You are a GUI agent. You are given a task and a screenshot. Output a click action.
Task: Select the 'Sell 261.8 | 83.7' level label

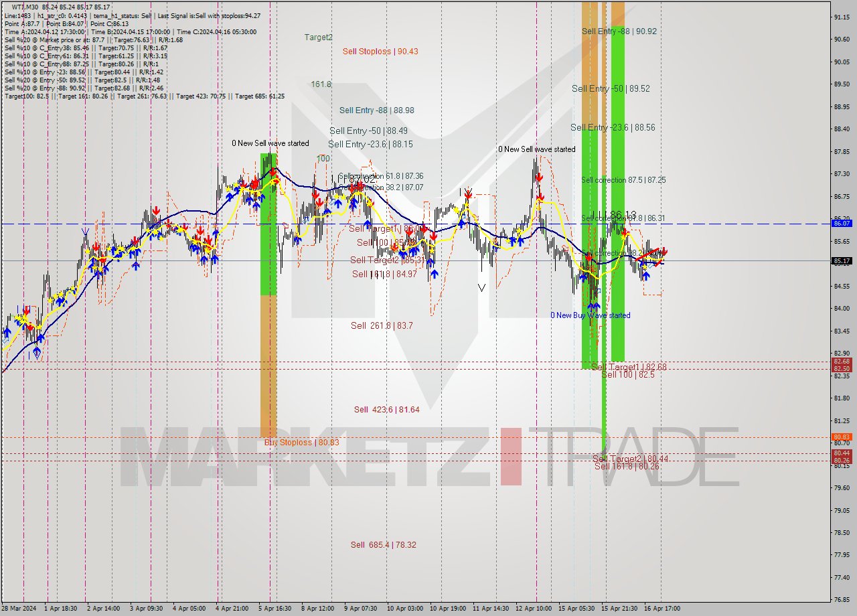coord(382,325)
